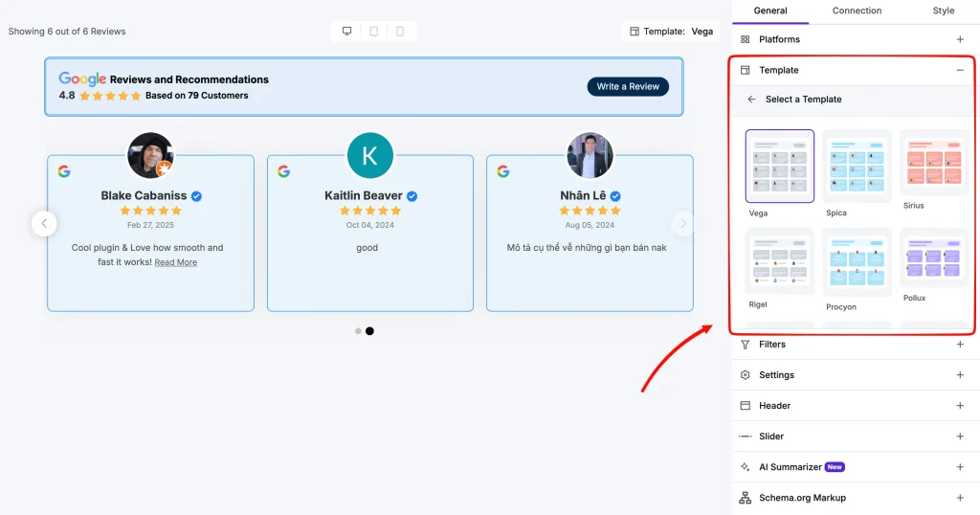Click verified badge next to Blake Cabaniss

coord(196,196)
